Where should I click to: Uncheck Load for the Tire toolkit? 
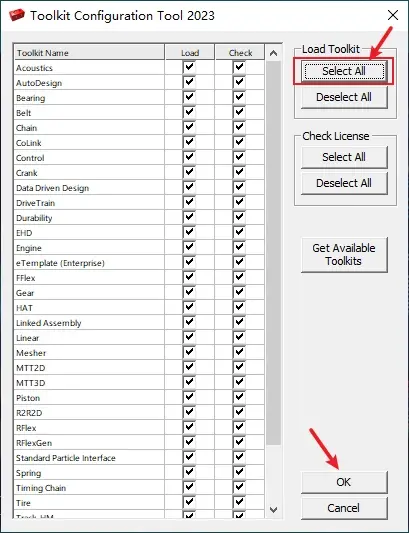(189, 502)
